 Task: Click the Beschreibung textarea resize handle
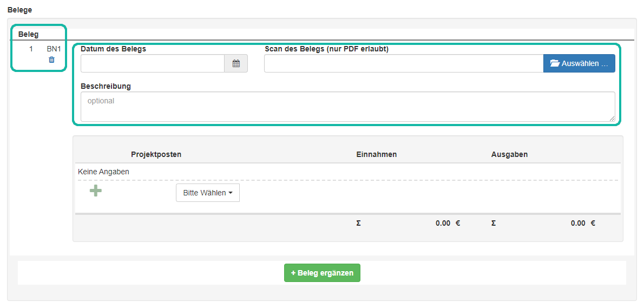612,119
